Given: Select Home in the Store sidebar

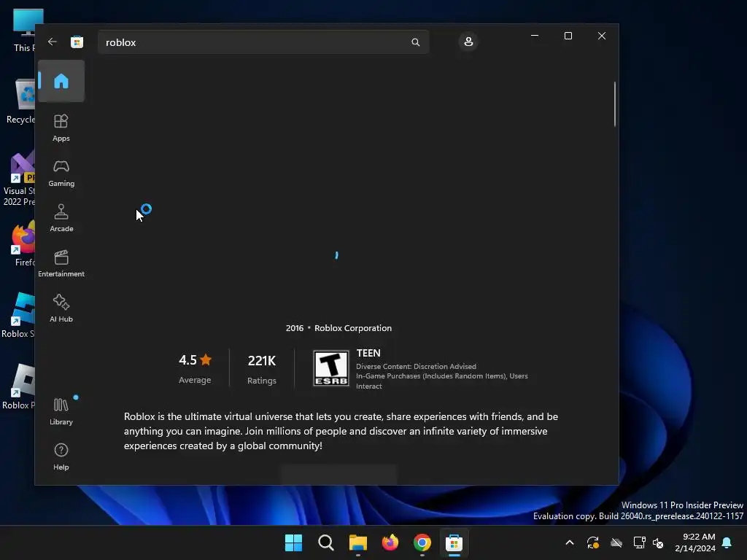Looking at the screenshot, I should point(61,81).
